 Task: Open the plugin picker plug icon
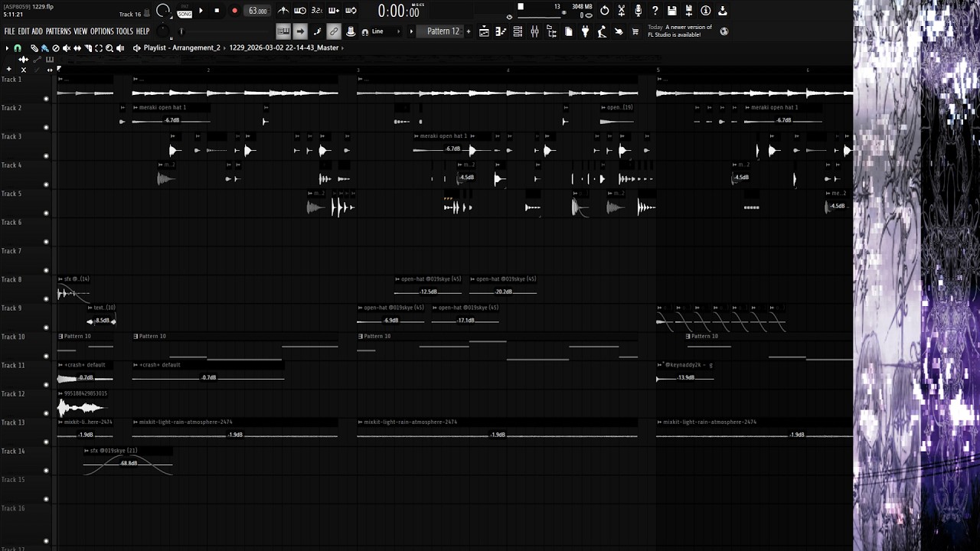[x=585, y=31]
